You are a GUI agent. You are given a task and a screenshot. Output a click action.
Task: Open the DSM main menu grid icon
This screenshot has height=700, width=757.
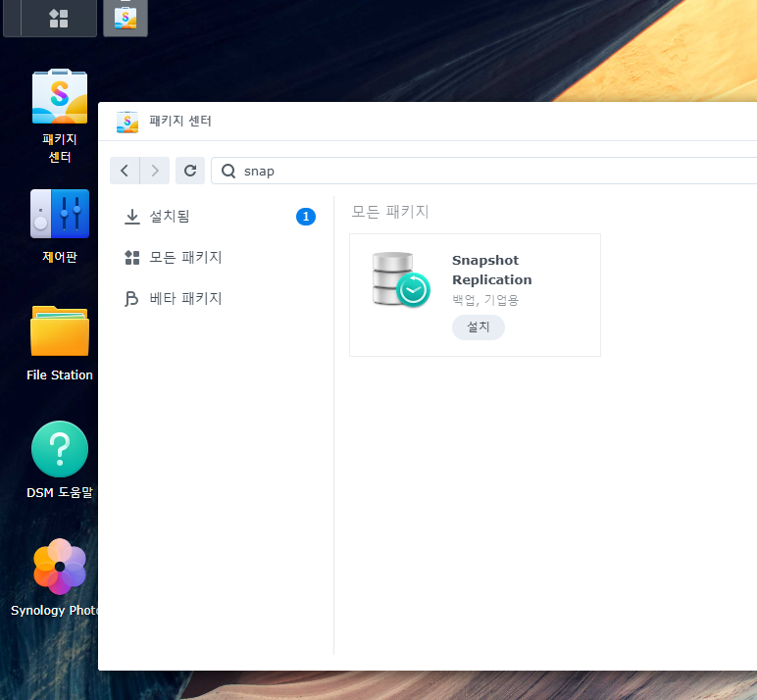pos(59,19)
